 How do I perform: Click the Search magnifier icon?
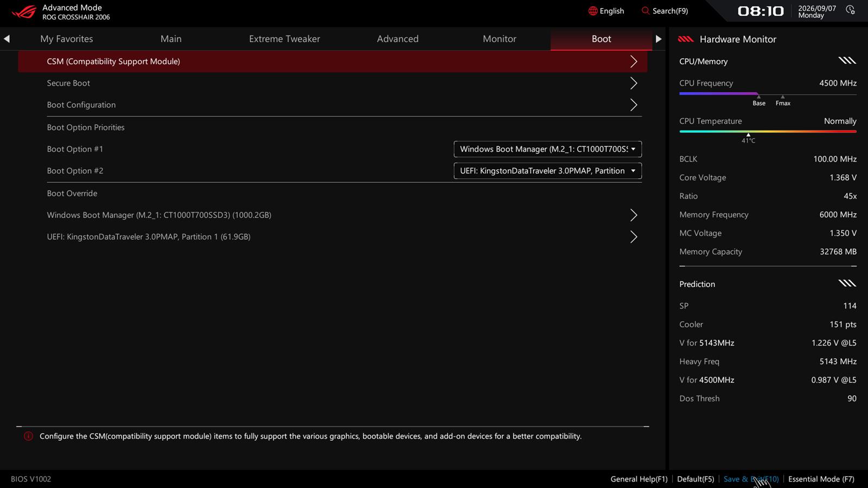[x=645, y=11]
